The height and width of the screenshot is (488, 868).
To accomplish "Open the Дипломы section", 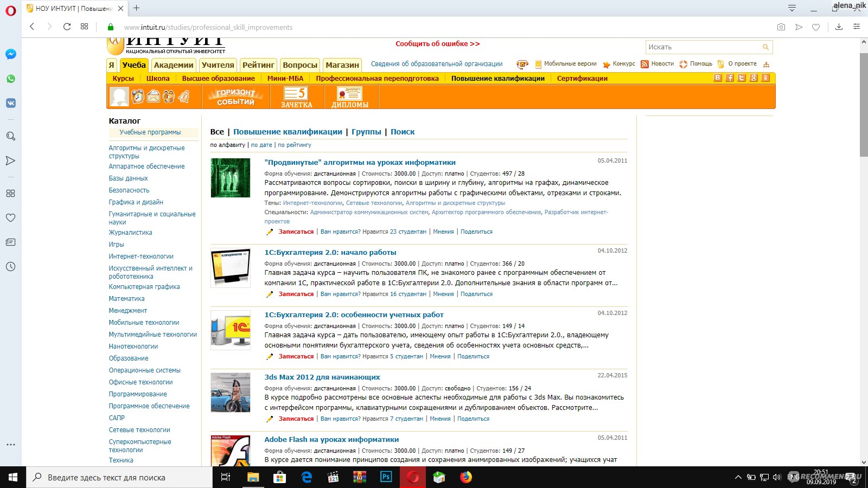I will click(350, 97).
